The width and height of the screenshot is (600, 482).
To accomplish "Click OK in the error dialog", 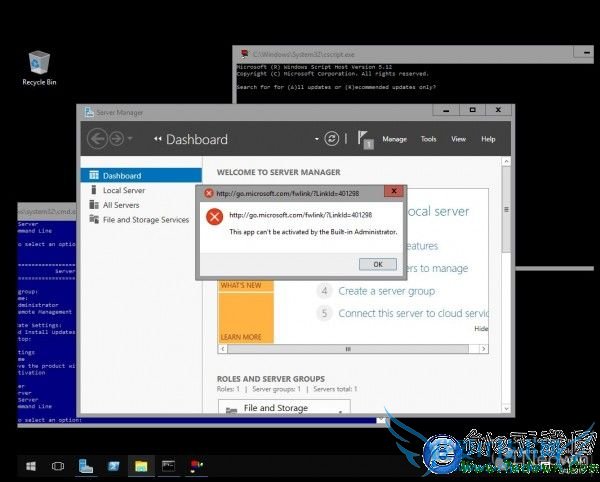I will coord(377,264).
